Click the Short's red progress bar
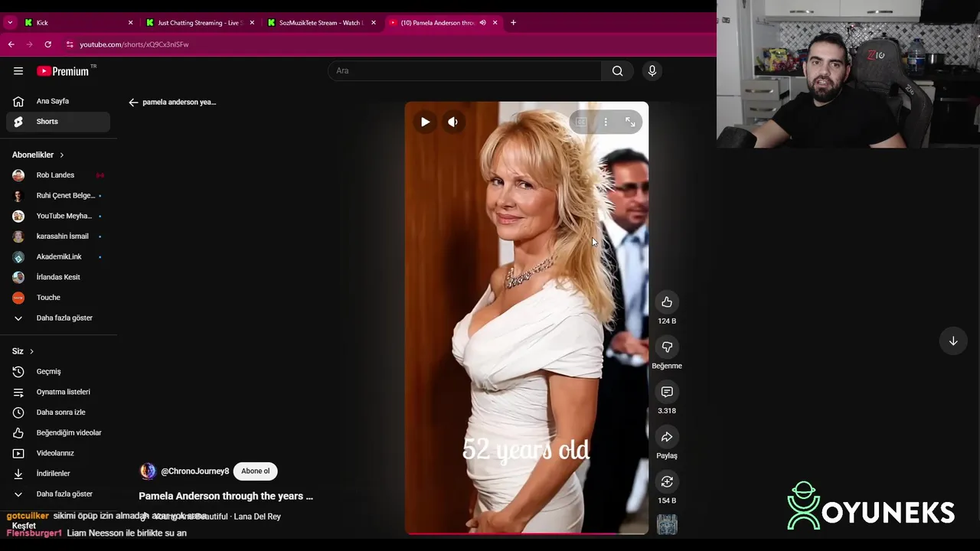The width and height of the screenshot is (980, 551). pos(527,533)
